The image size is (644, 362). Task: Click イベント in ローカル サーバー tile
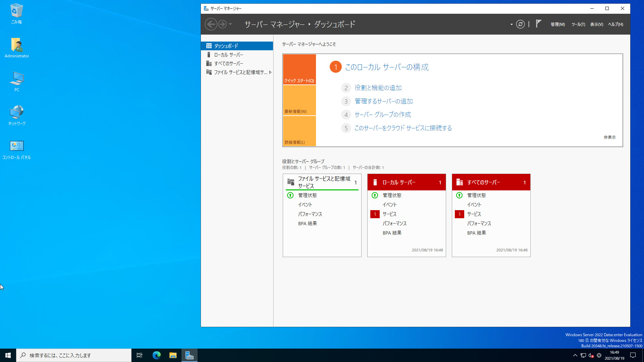tap(390, 205)
